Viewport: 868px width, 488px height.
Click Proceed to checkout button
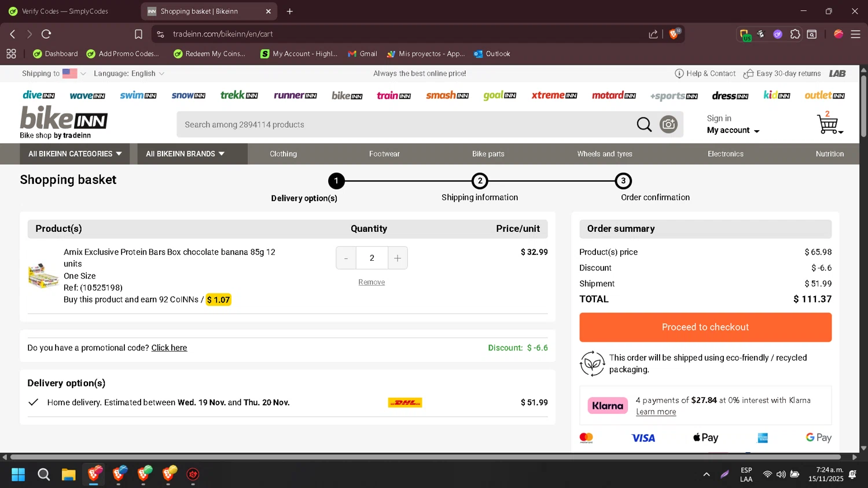[x=705, y=327]
